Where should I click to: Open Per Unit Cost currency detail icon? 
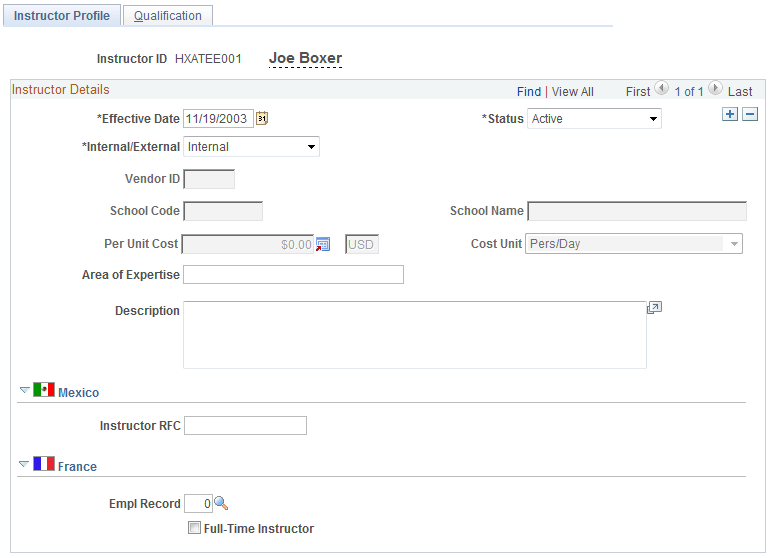point(323,244)
